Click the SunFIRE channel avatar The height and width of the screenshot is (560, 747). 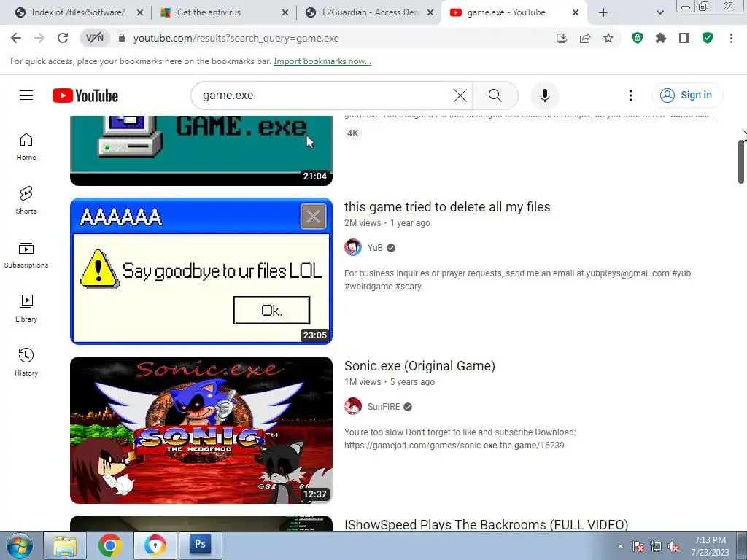tap(353, 407)
